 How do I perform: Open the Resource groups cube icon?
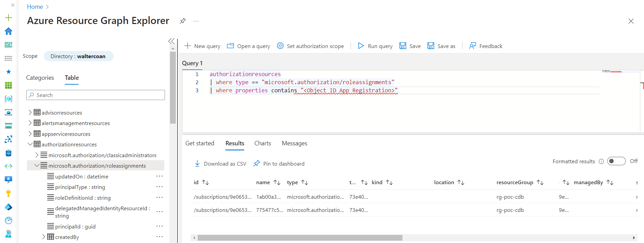click(8, 99)
